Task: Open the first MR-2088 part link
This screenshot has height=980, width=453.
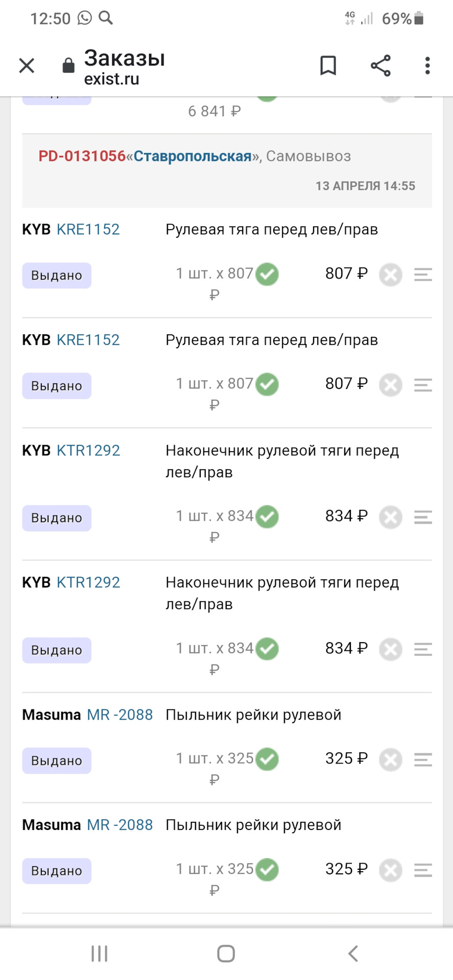Action: [x=120, y=715]
